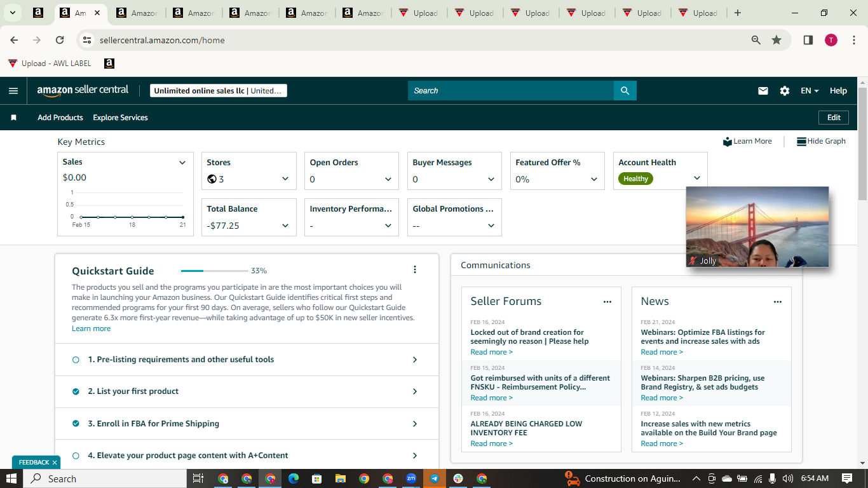Expand the Global Promotions dropdown
This screenshot has width=868, height=488.
[x=491, y=226]
